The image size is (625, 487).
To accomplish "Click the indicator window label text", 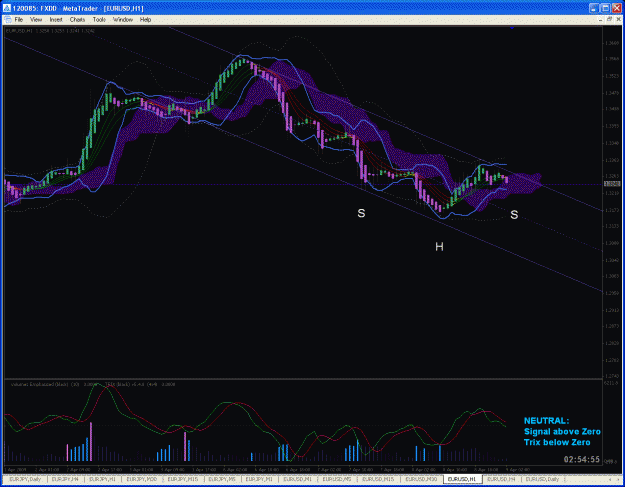I will click(x=93, y=384).
